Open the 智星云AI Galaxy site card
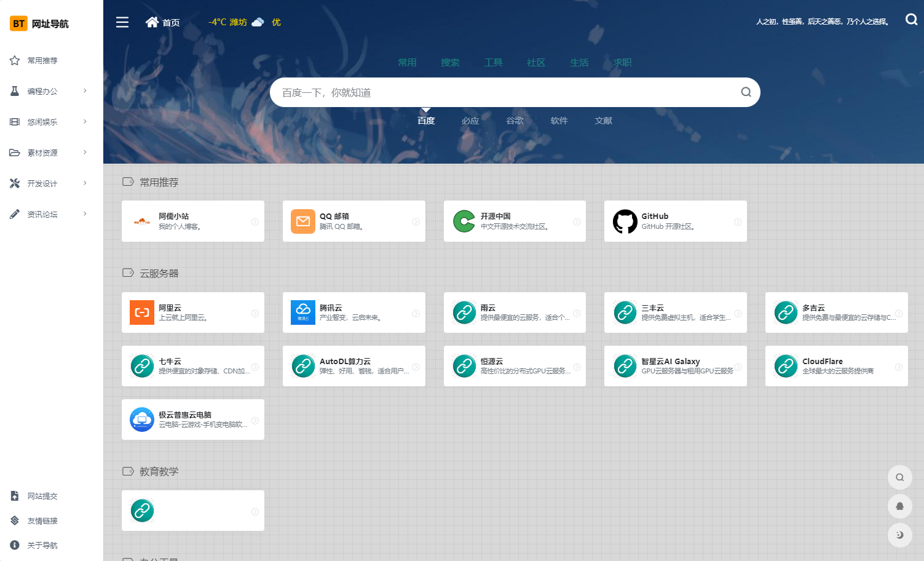 tap(676, 366)
